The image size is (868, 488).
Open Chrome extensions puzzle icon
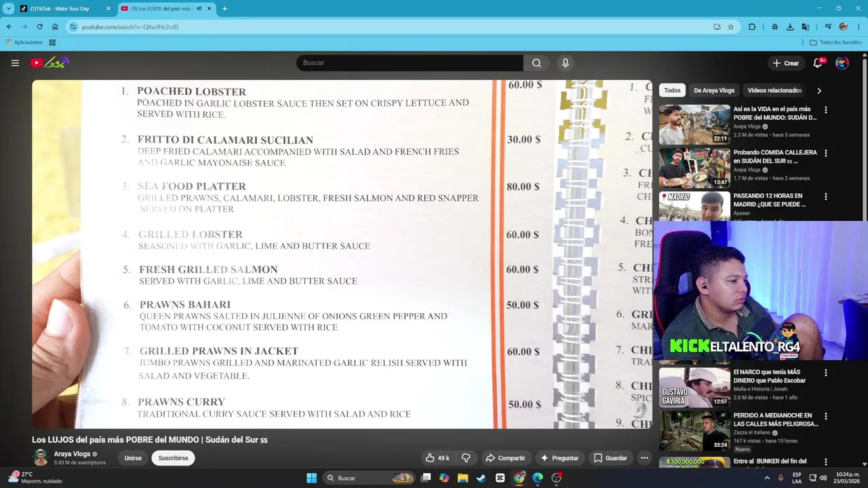pos(752,27)
